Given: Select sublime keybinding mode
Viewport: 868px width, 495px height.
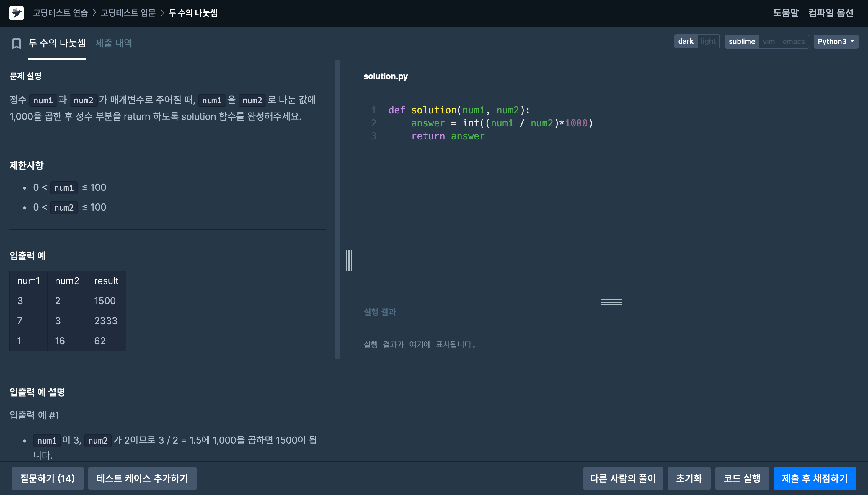Looking at the screenshot, I should (x=742, y=41).
